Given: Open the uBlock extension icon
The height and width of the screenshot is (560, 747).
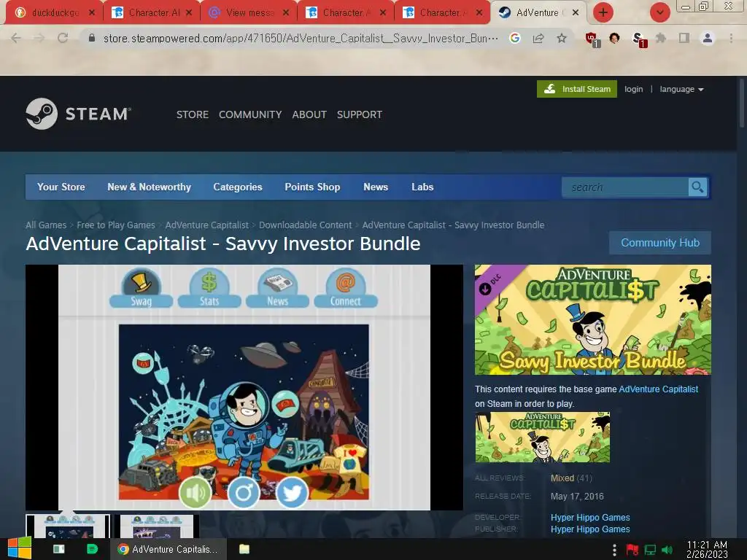Looking at the screenshot, I should [x=591, y=39].
